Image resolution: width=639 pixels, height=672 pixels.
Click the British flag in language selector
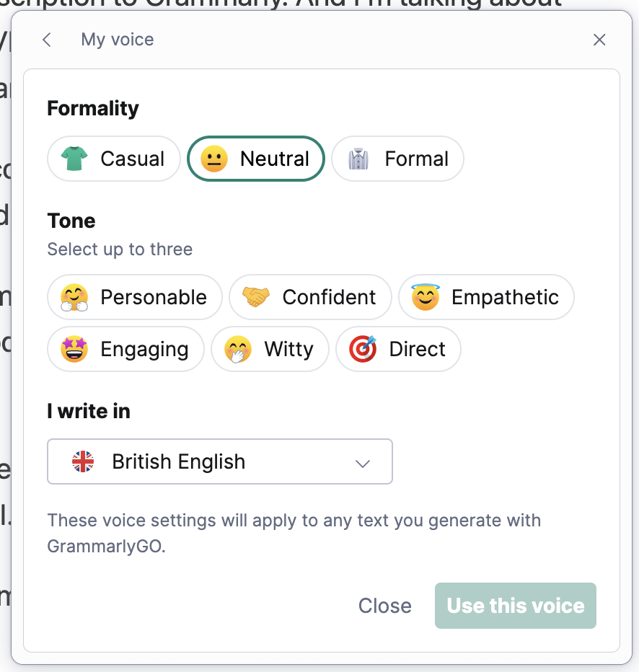[x=83, y=461]
